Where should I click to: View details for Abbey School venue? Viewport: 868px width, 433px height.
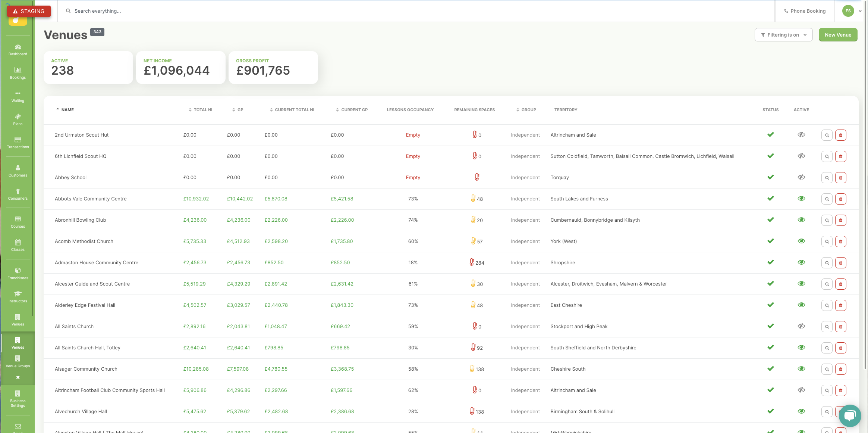827,178
